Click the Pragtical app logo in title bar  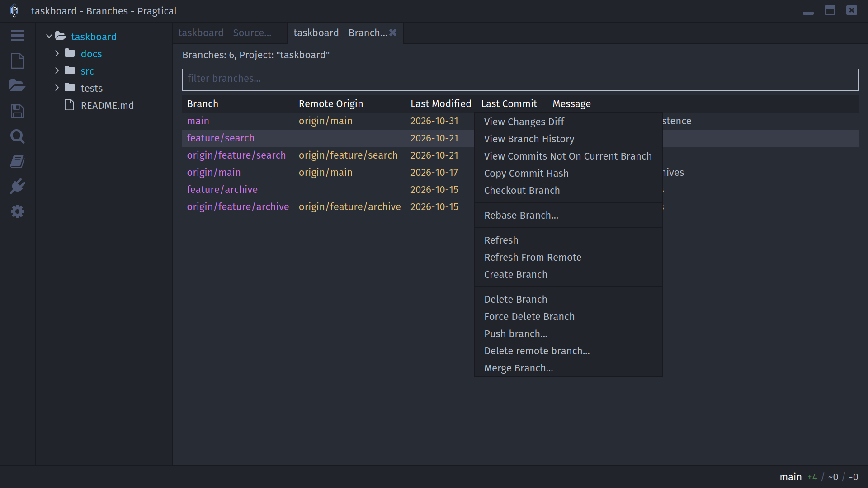pos(15,11)
